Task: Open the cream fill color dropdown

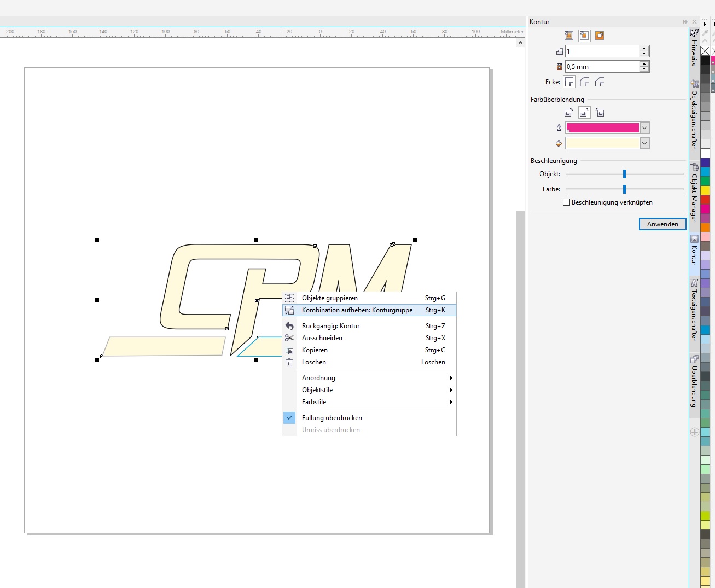Action: [644, 143]
